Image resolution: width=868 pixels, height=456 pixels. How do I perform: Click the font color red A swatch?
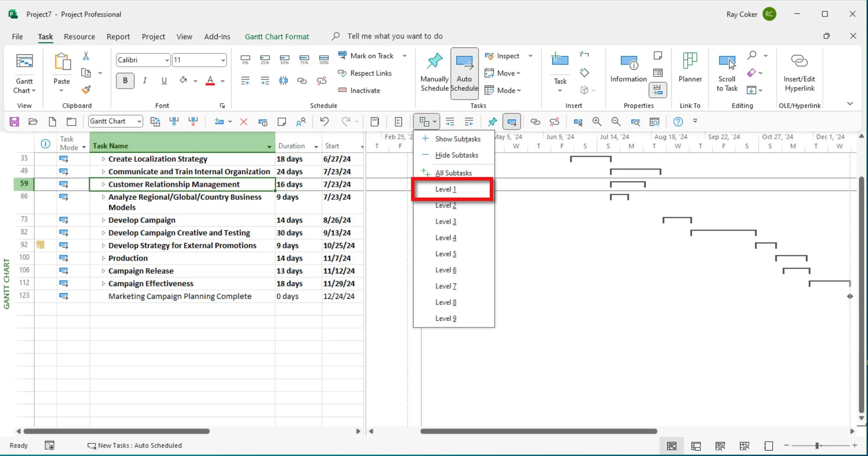(210, 81)
